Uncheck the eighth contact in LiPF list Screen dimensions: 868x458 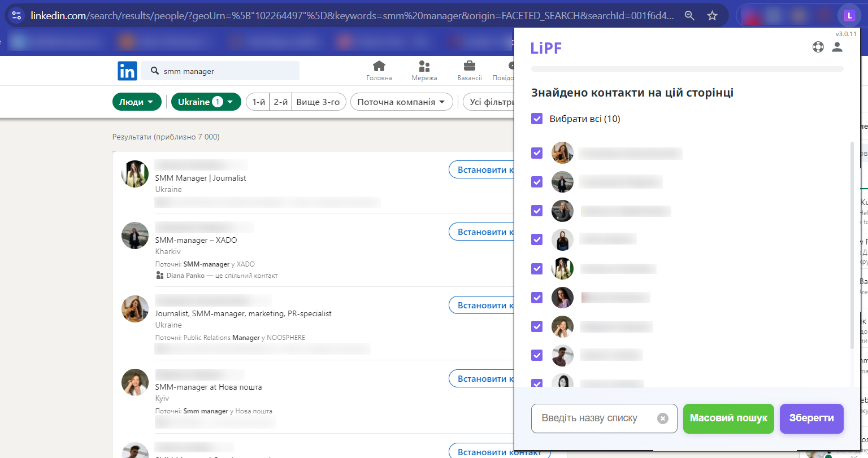pos(537,355)
